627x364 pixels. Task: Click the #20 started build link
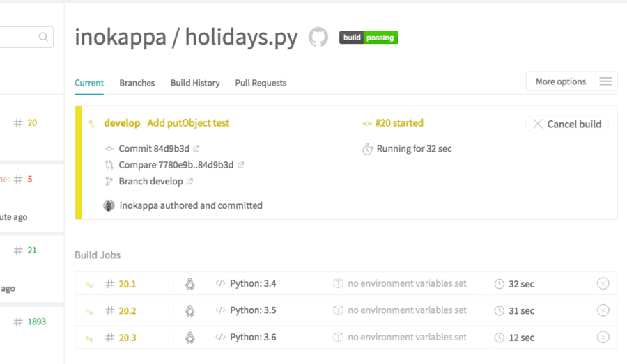click(399, 123)
